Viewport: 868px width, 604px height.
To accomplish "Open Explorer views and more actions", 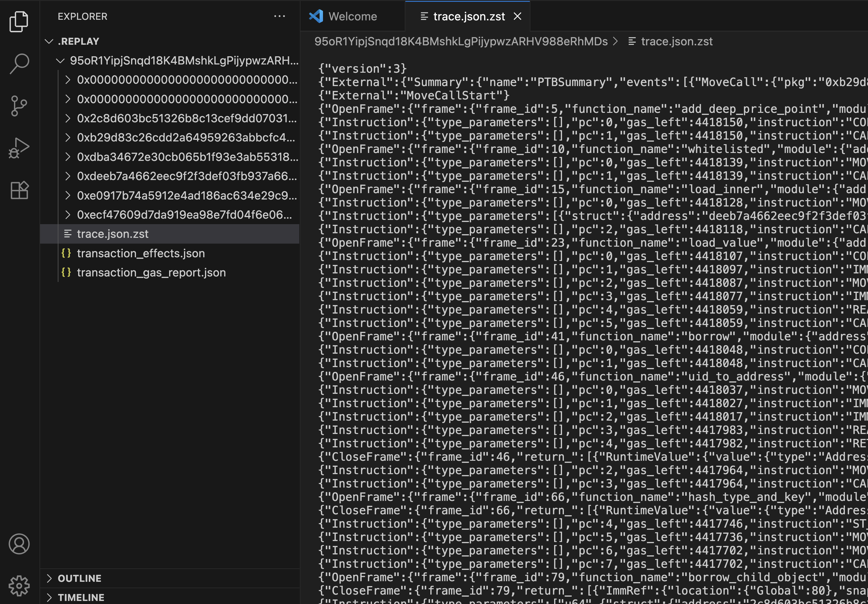I will (279, 16).
